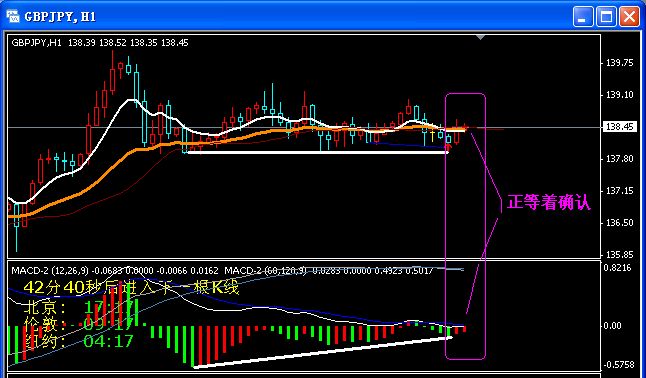The height and width of the screenshot is (378, 646).
Task: Click the GBPJPY,H1 OHLC header text
Action: (x=100, y=42)
